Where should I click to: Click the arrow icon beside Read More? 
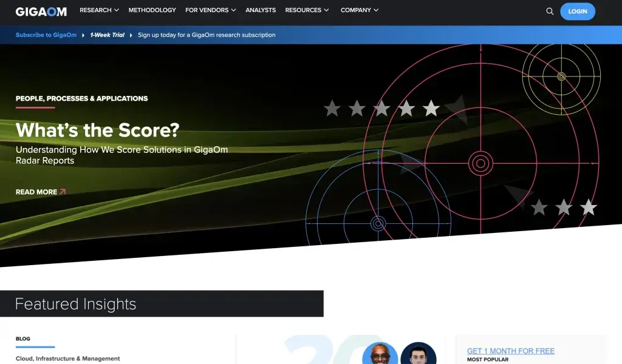click(63, 192)
